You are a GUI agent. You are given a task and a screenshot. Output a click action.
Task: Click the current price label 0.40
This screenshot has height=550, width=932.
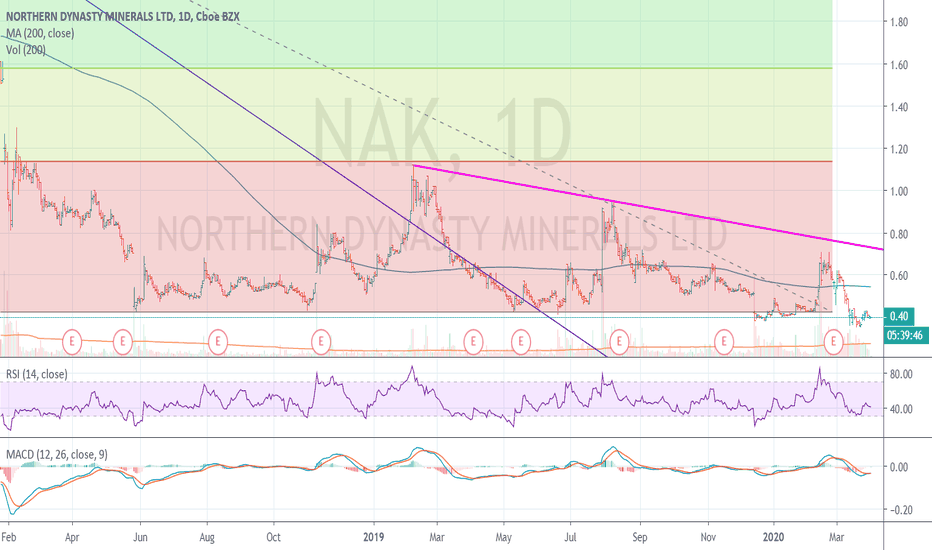(899, 316)
